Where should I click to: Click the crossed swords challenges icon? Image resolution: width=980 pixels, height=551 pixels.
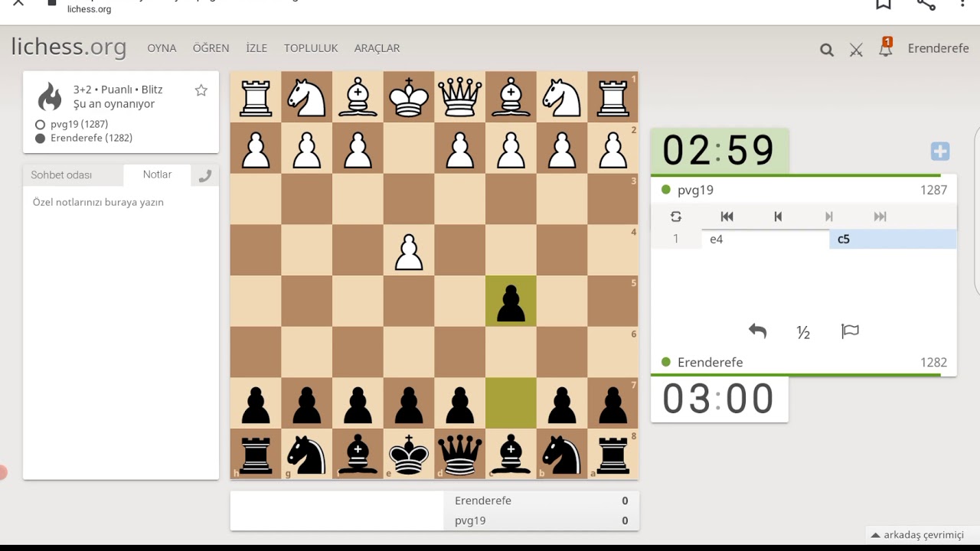tap(856, 50)
